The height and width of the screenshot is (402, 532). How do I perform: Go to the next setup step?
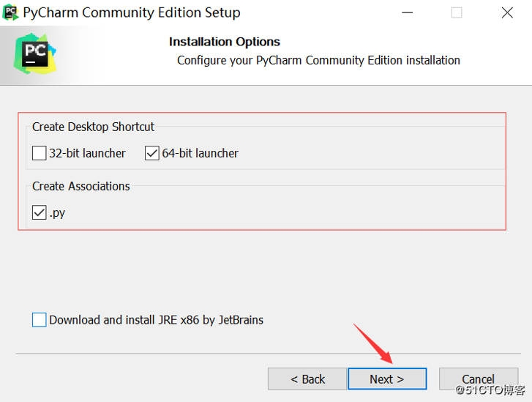(387, 379)
